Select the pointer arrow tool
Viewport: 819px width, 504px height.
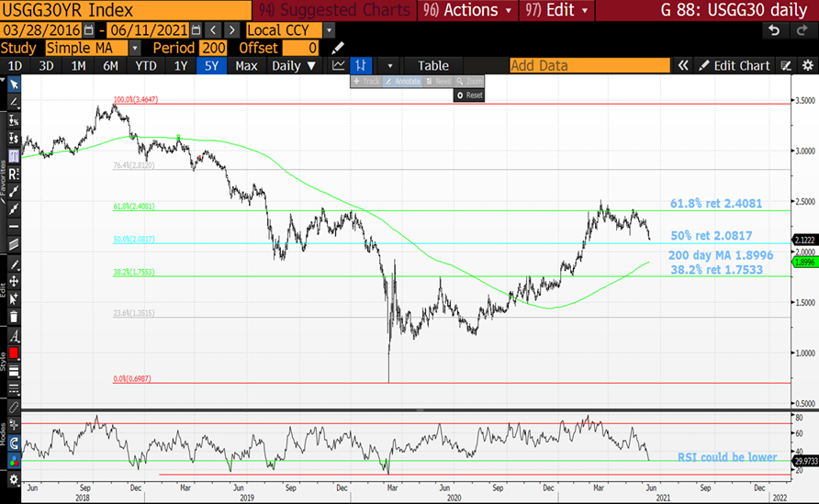pos(14,84)
